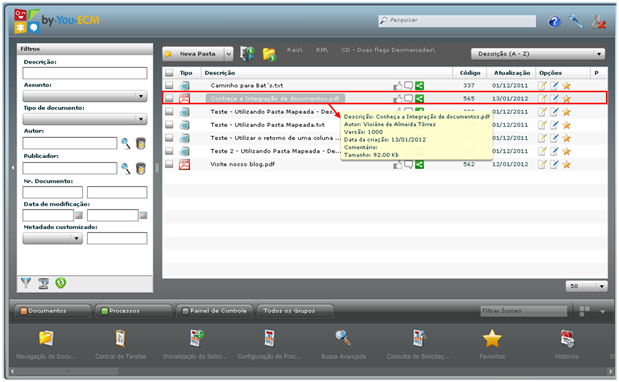This screenshot has height=382, width=619.
Task: Clear the Publicador field with trash icon
Action: coord(141,169)
